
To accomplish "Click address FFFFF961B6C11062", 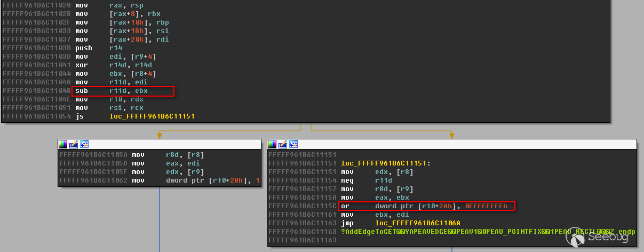I will point(93,180).
